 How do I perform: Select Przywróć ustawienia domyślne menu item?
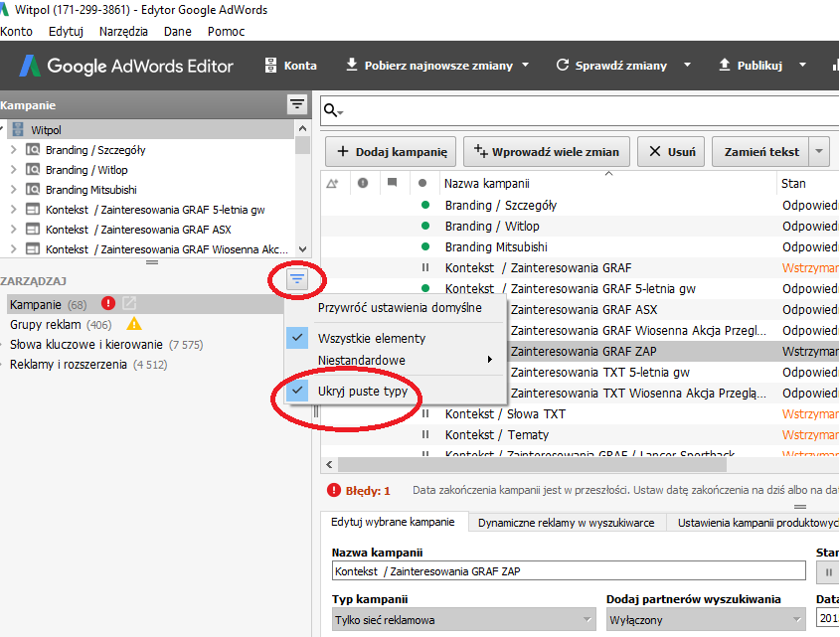pos(400,307)
